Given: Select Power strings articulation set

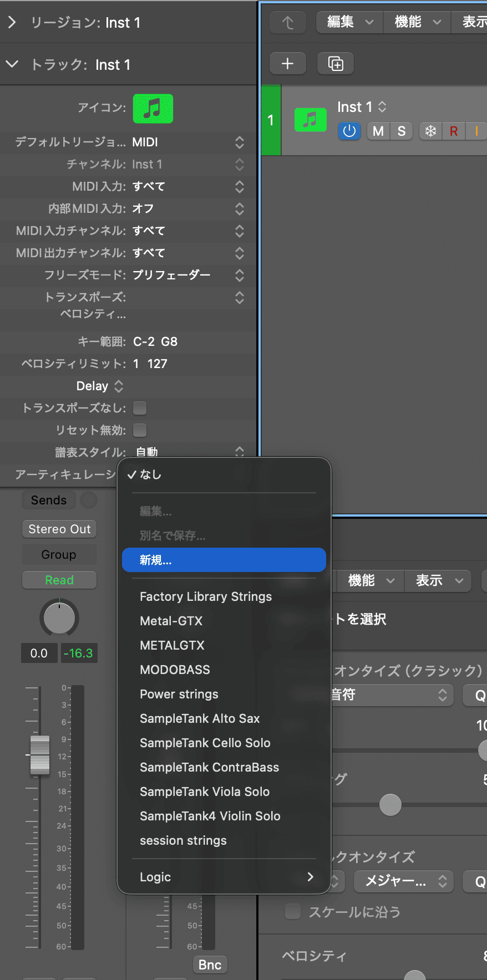Looking at the screenshot, I should [224, 694].
